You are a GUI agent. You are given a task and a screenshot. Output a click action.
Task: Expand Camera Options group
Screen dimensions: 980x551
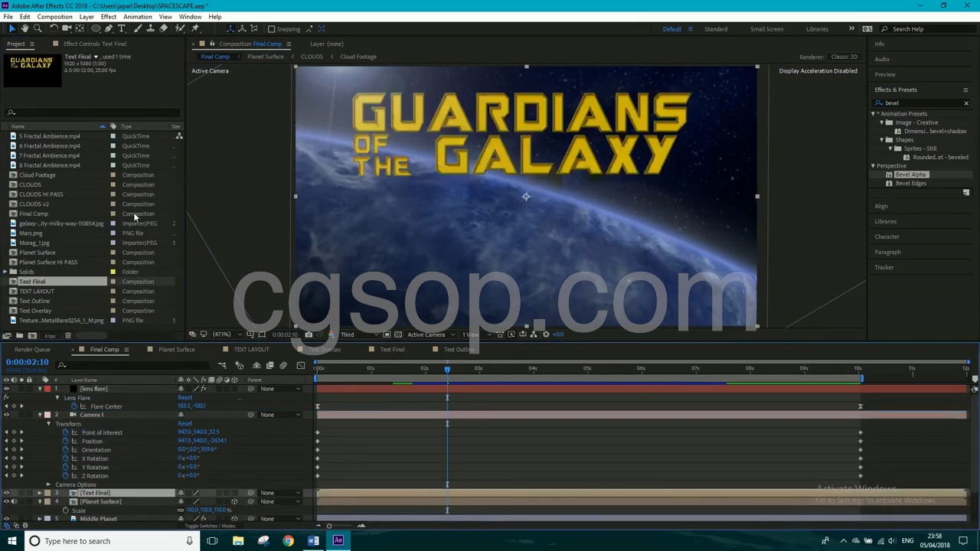[48, 485]
